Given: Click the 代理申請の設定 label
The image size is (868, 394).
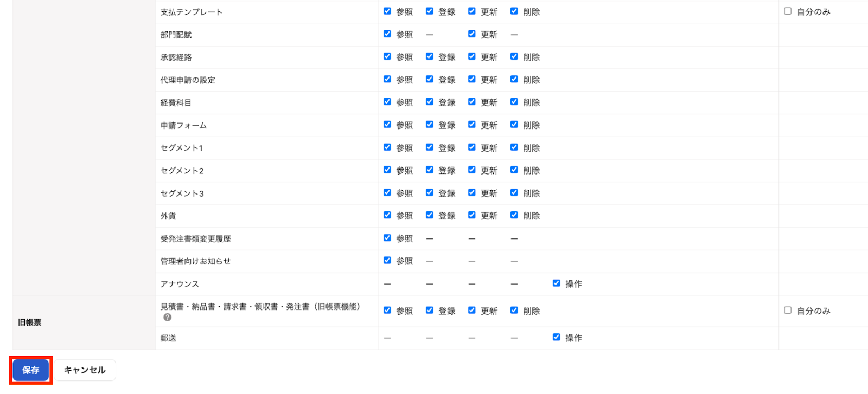Looking at the screenshot, I should point(188,80).
